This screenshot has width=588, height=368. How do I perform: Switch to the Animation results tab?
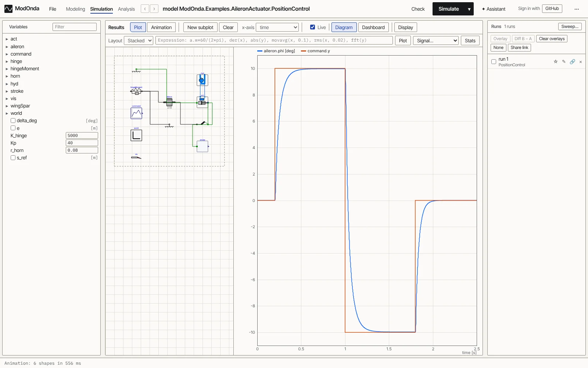(161, 27)
